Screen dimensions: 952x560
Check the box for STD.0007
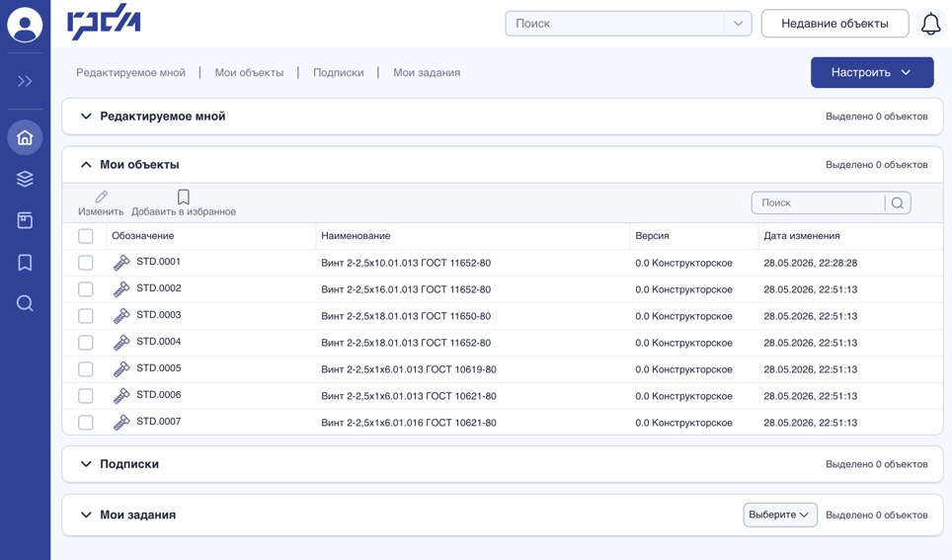coord(86,422)
